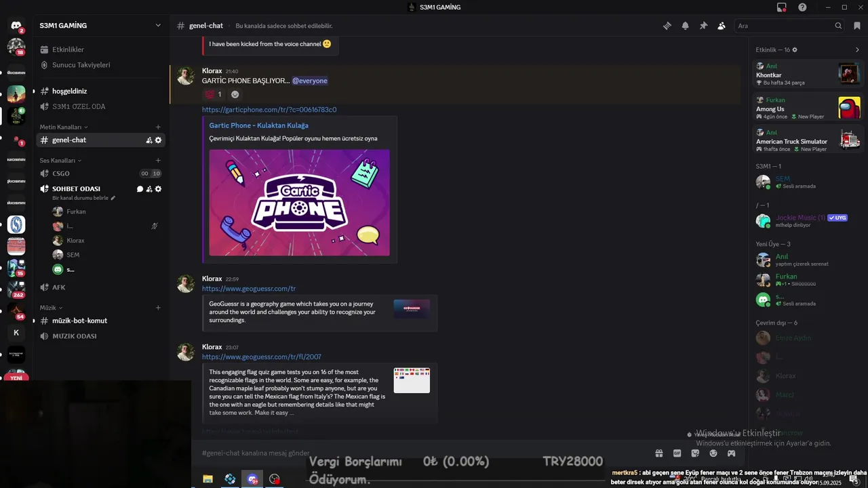Image resolution: width=868 pixels, height=488 pixels.
Task: Open the game controller apps icon
Action: coord(732,453)
